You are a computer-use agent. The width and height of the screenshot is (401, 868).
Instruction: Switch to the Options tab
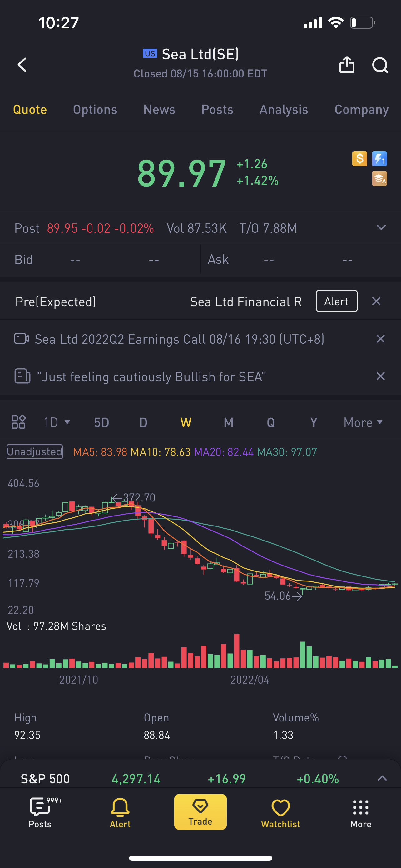pos(95,109)
